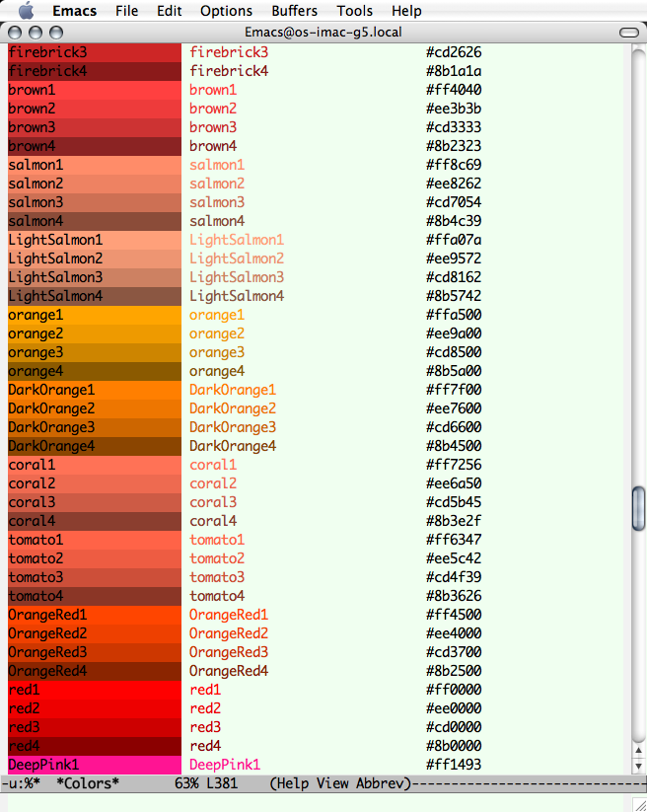Click the -u:%* status flags in mode line
Viewport: 647px width, 812px height.
[21, 783]
